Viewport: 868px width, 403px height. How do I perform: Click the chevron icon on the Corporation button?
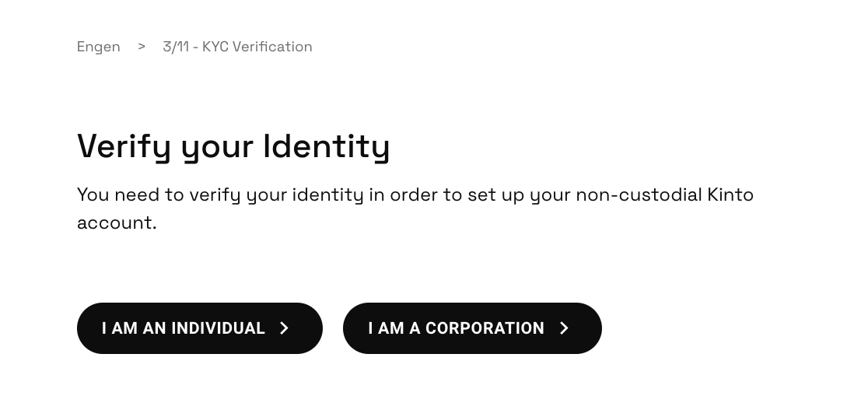(x=564, y=328)
